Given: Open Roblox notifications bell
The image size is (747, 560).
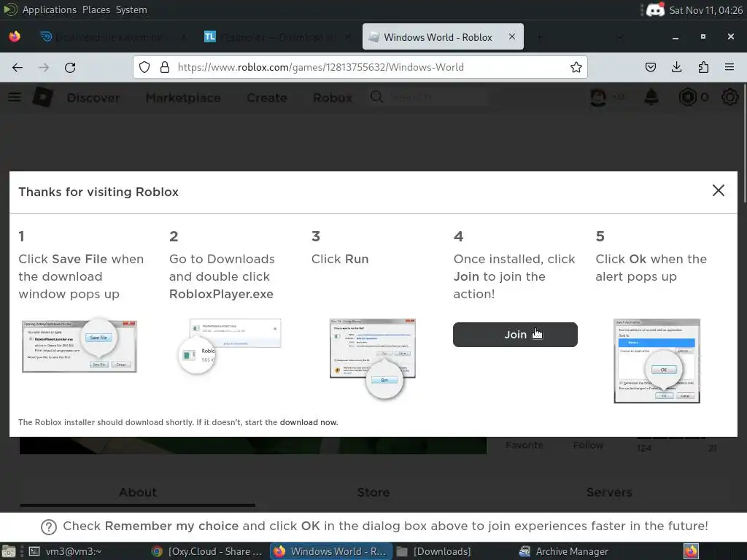Looking at the screenshot, I should [651, 97].
